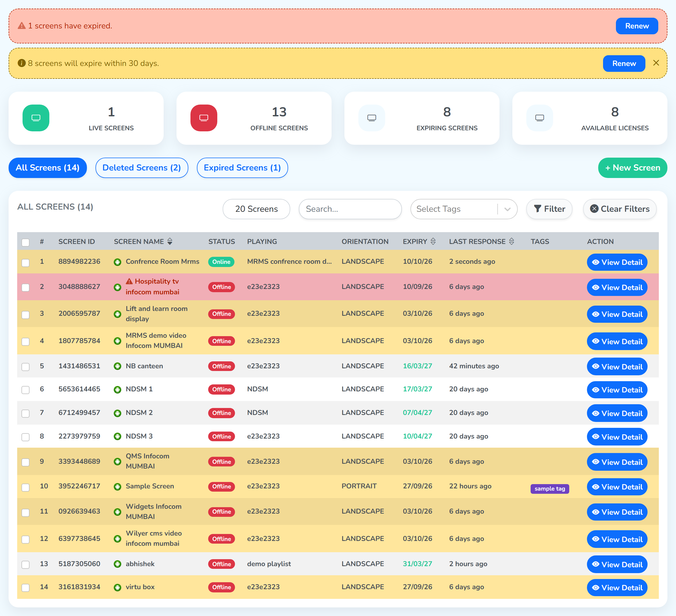Click the red Offline Screens monitor icon

coord(204,118)
